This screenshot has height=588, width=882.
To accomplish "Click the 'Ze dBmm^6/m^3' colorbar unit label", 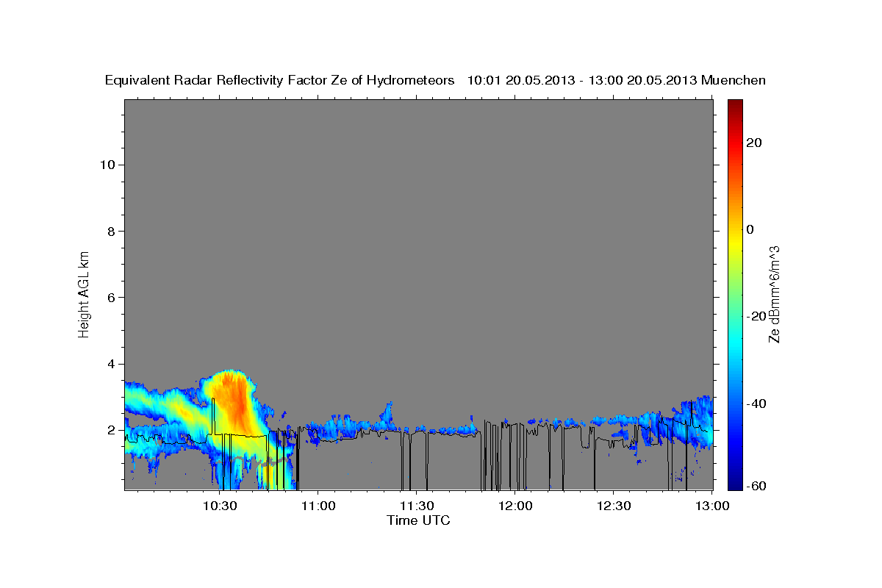I will coord(774,294).
